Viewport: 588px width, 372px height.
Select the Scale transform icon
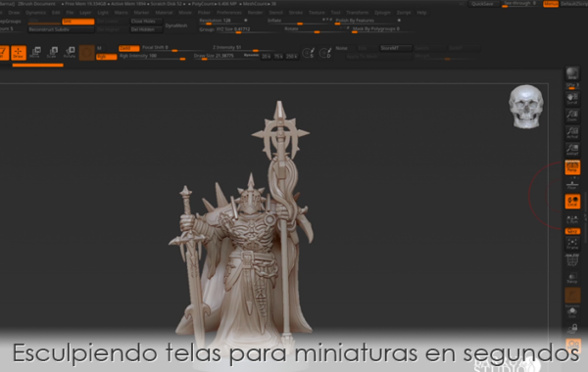[x=52, y=53]
